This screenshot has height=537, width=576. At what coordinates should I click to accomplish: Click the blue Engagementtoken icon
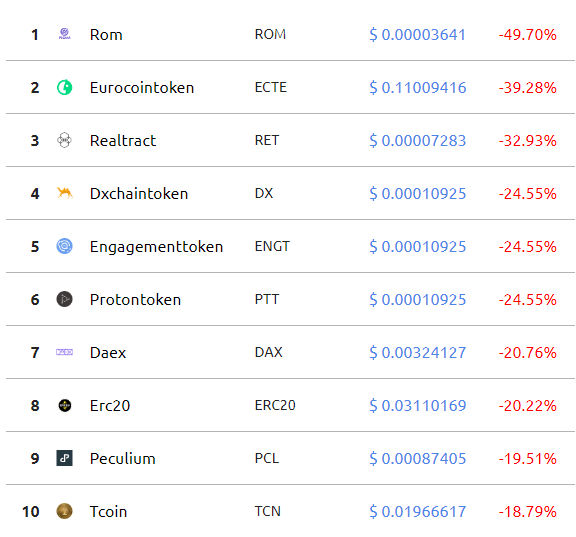(x=65, y=246)
